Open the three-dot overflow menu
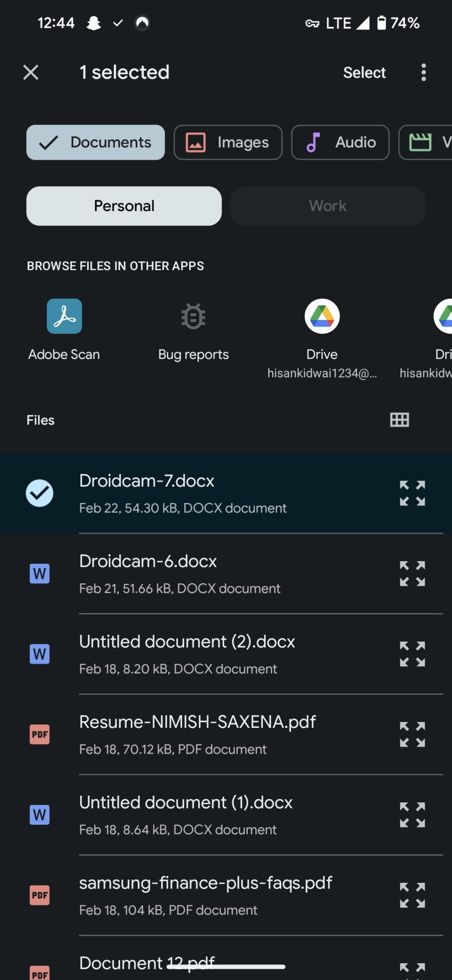The width and height of the screenshot is (452, 980). [x=423, y=72]
